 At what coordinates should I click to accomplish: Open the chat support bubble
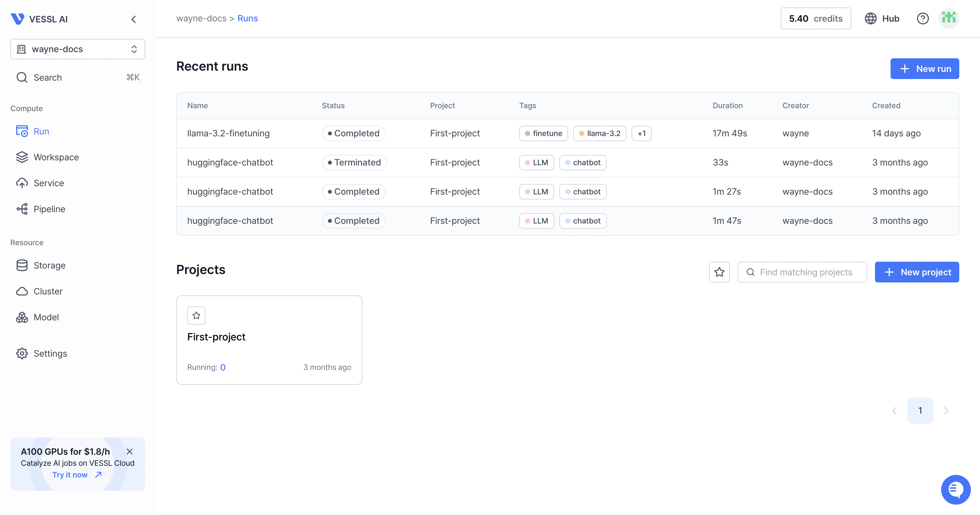(955, 489)
